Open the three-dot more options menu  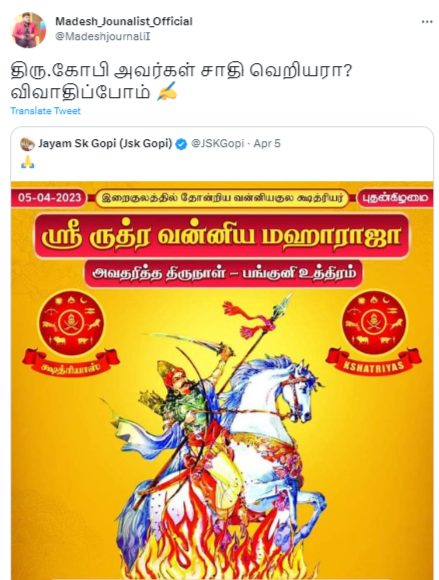pos(427,22)
